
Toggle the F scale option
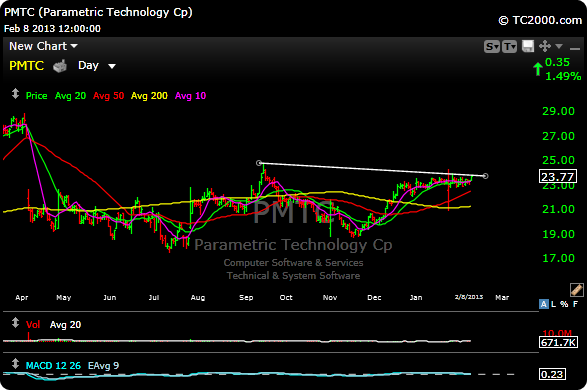click(x=575, y=304)
